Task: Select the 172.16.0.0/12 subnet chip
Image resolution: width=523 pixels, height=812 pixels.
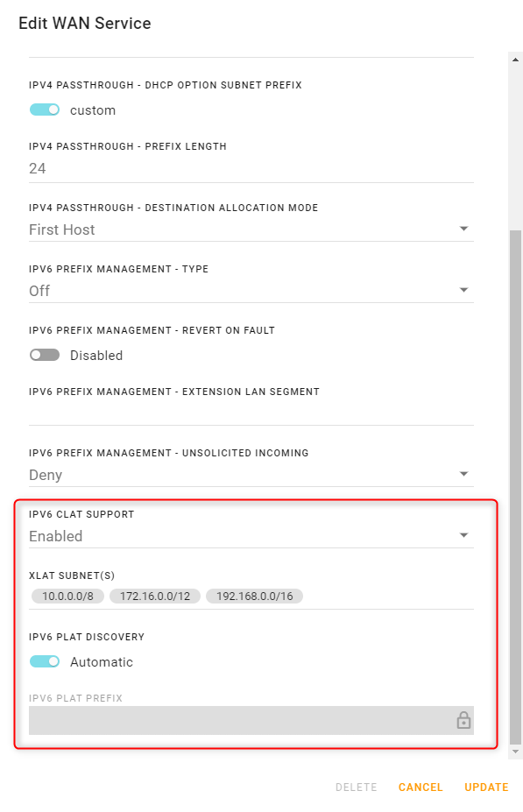Action: pyautogui.click(x=155, y=596)
